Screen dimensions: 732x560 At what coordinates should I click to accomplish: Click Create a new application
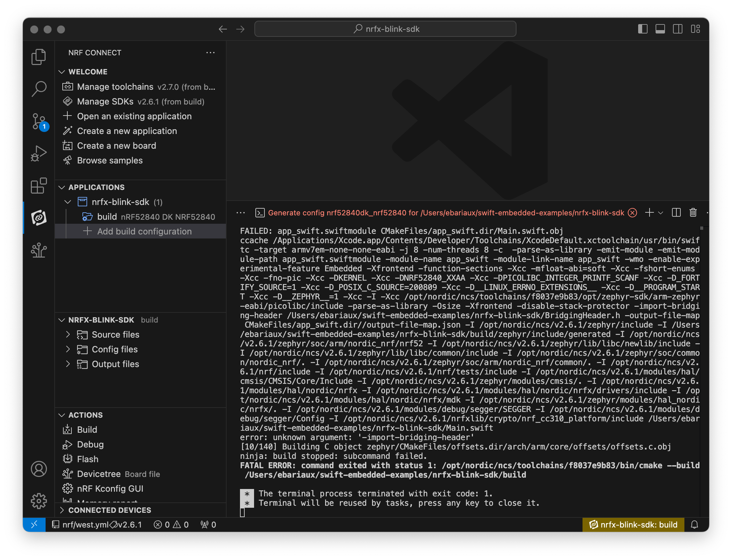tap(140, 131)
